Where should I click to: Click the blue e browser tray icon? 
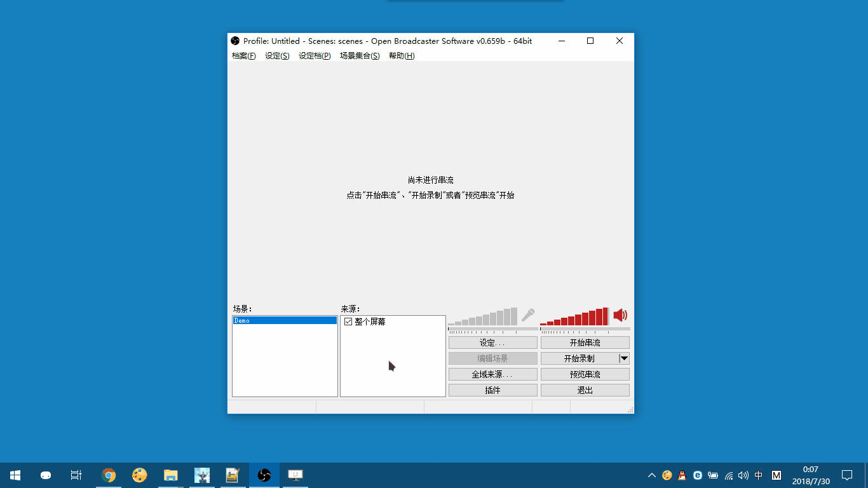click(x=698, y=475)
